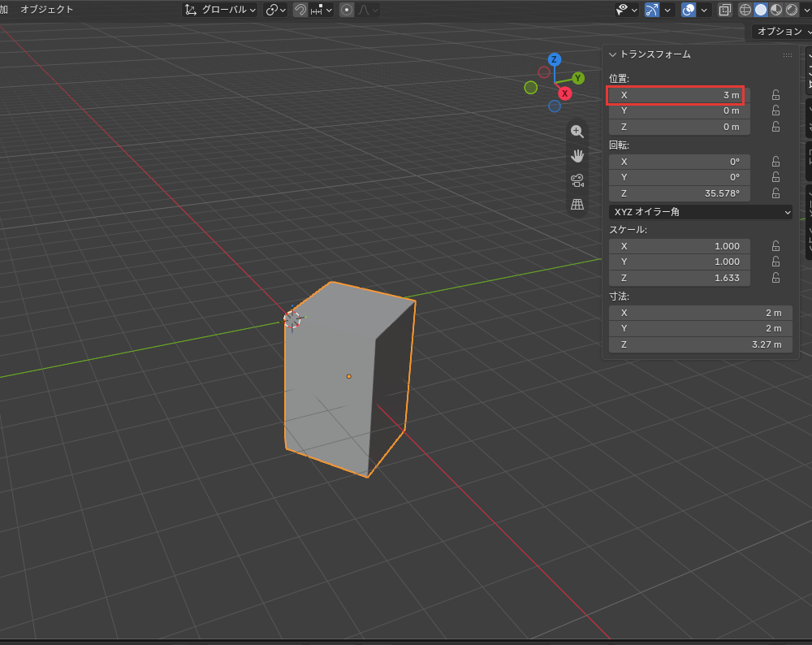Toggle viewport gizmos visibility
This screenshot has height=645, width=812.
click(x=652, y=10)
